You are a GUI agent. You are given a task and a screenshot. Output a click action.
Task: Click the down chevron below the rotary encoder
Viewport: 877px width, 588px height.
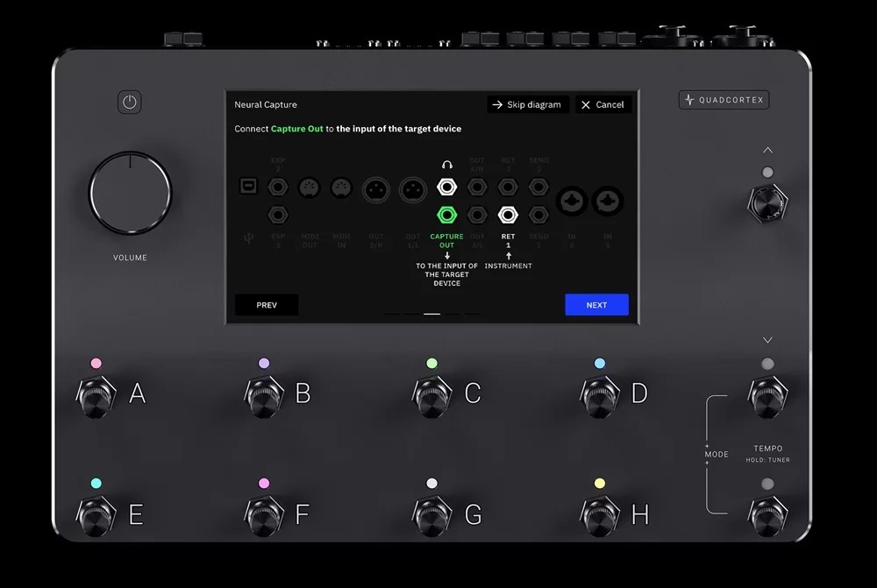(x=768, y=340)
